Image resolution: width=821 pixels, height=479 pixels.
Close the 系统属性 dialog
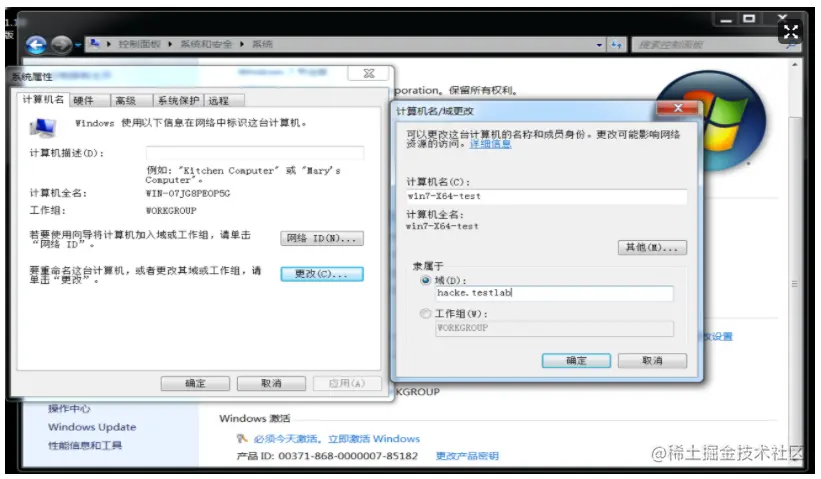[369, 73]
